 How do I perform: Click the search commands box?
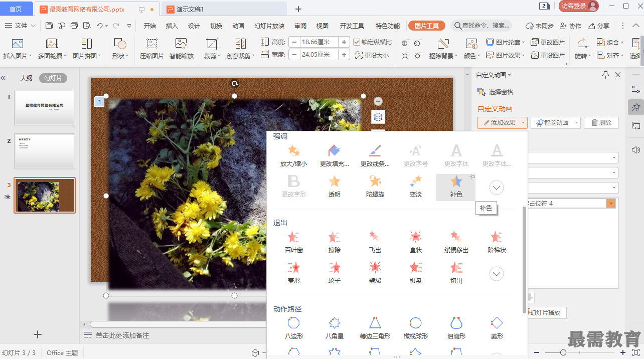click(x=481, y=26)
